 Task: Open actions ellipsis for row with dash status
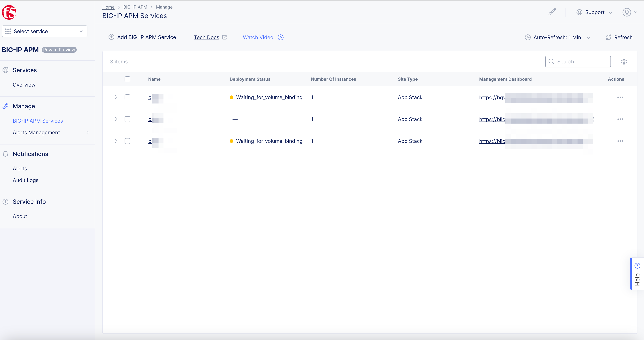pos(620,119)
